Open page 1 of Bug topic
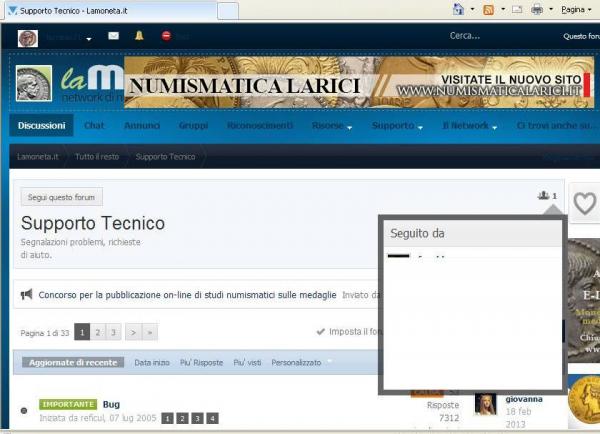600x434 pixels. 167,418
